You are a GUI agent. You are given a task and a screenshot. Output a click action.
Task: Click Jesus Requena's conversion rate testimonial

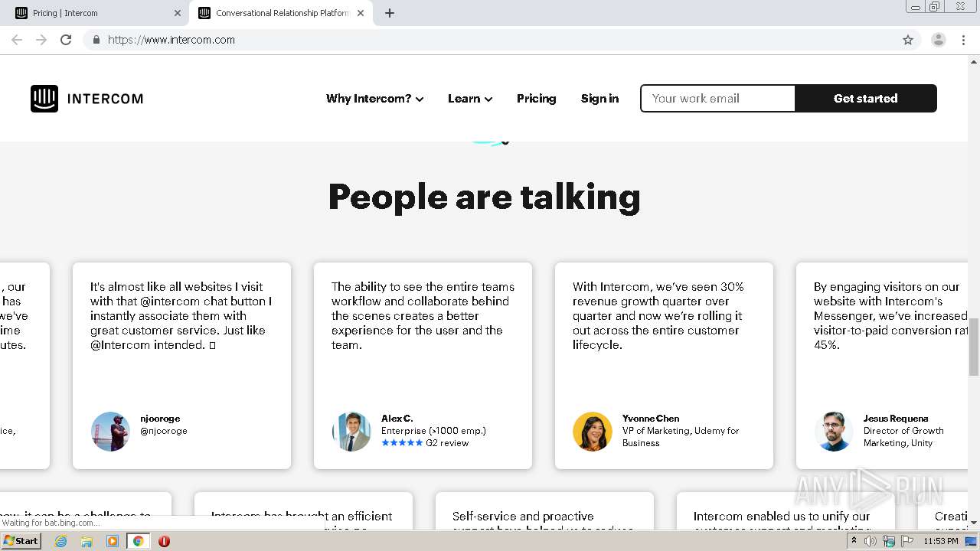[x=890, y=315]
